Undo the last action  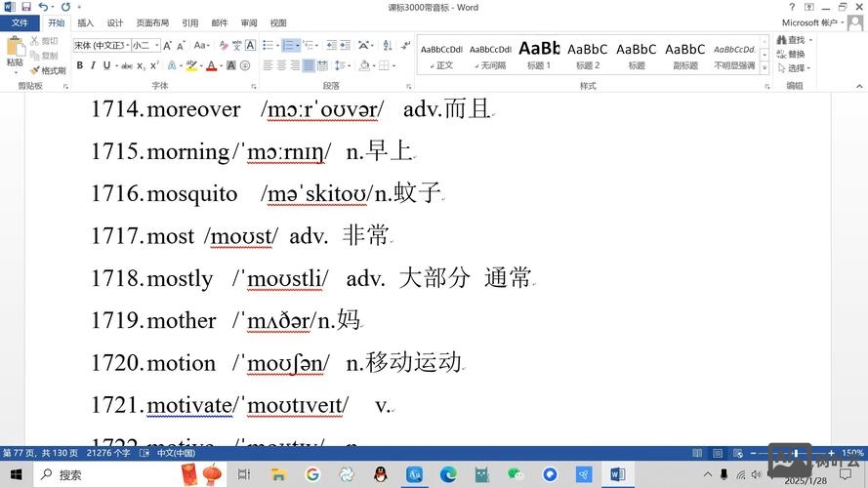[x=43, y=7]
